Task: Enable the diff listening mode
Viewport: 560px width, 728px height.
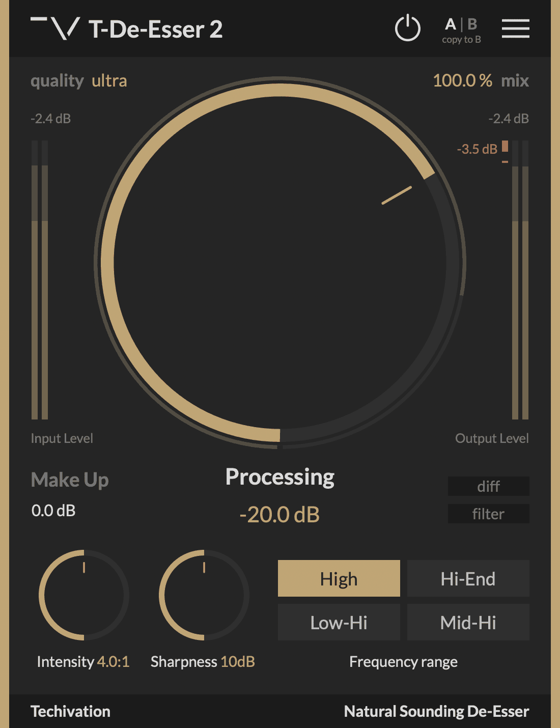Action: coord(488,486)
